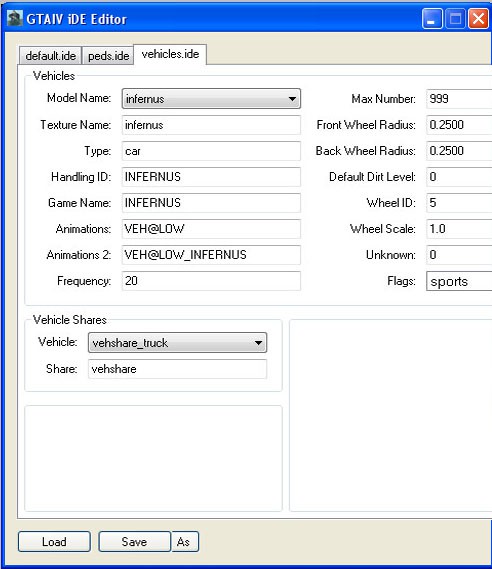The image size is (492, 569).
Task: Switch to the peds.ide tab
Action: [108, 56]
